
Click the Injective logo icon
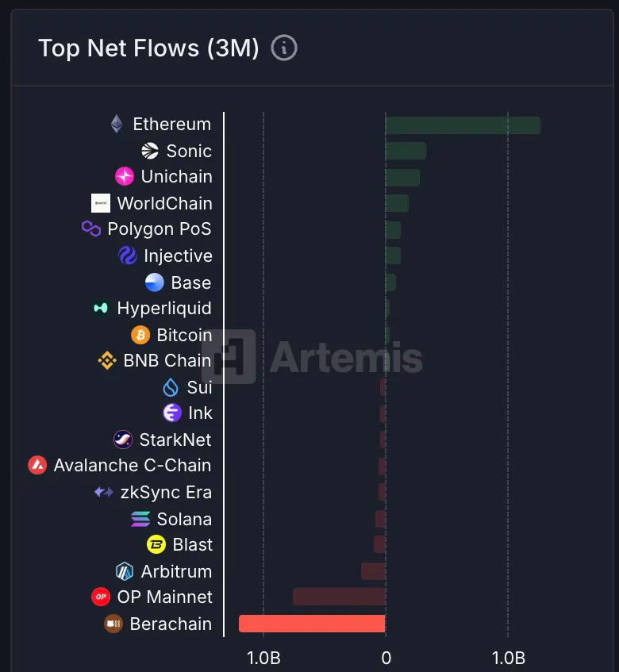[x=128, y=255]
